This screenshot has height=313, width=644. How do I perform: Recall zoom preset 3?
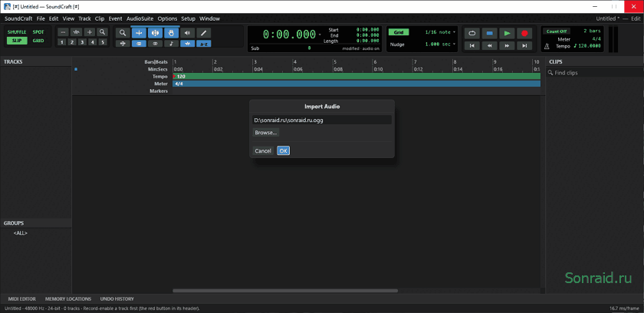click(82, 42)
